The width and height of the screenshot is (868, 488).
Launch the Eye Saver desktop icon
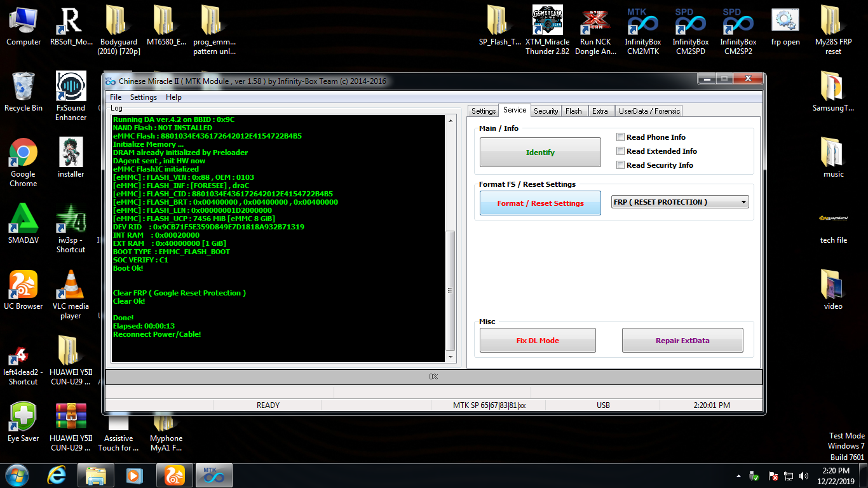coord(24,422)
